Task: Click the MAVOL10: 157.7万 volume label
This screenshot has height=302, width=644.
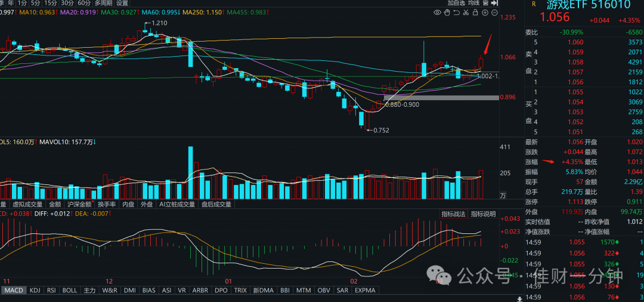Action: (x=66, y=142)
